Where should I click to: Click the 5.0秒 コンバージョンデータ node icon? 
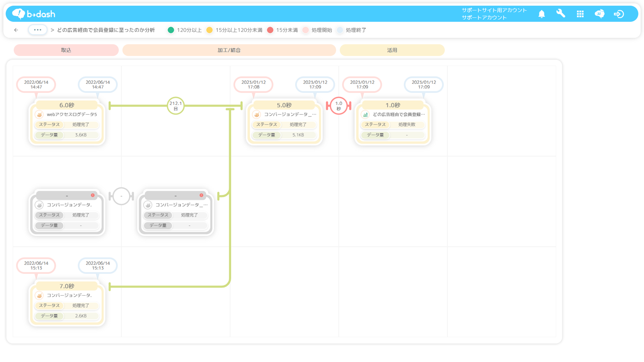(x=257, y=114)
